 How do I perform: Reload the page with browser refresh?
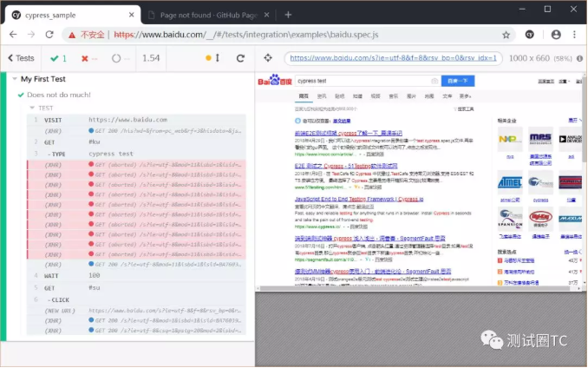click(49, 35)
